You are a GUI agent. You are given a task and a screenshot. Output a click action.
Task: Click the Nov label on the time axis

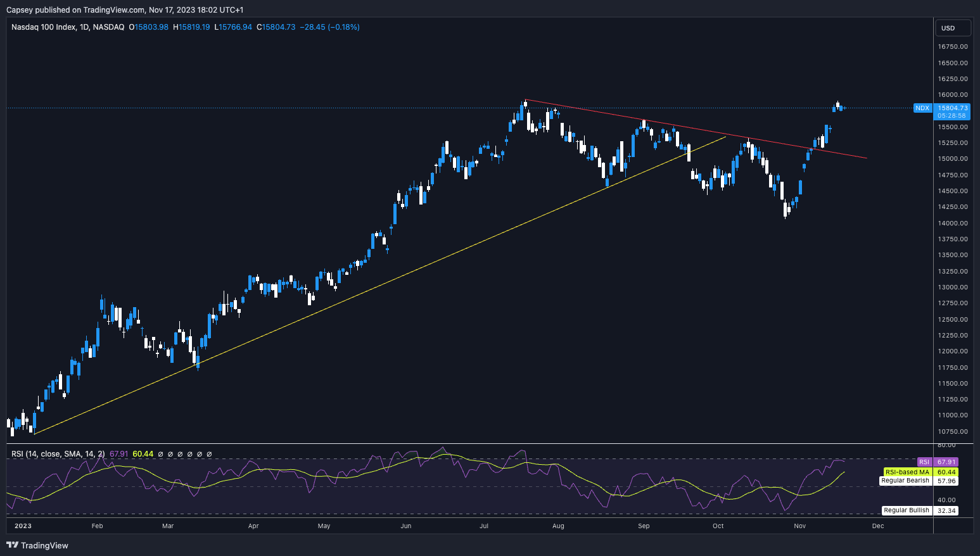[x=800, y=526]
